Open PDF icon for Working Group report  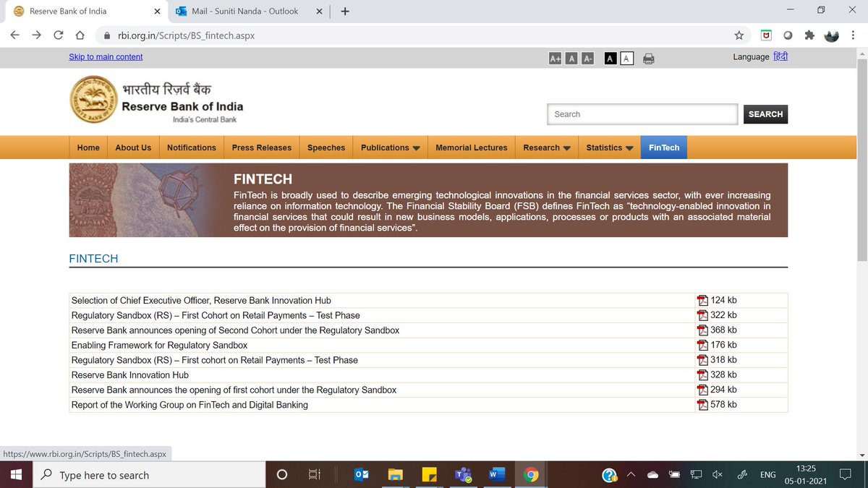tap(702, 405)
